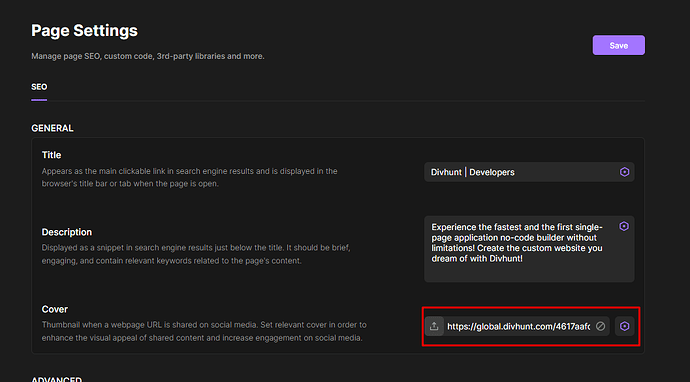The width and height of the screenshot is (690, 382).
Task: Click the 'Manage page SEO, custom code' subtitle
Action: pos(148,56)
